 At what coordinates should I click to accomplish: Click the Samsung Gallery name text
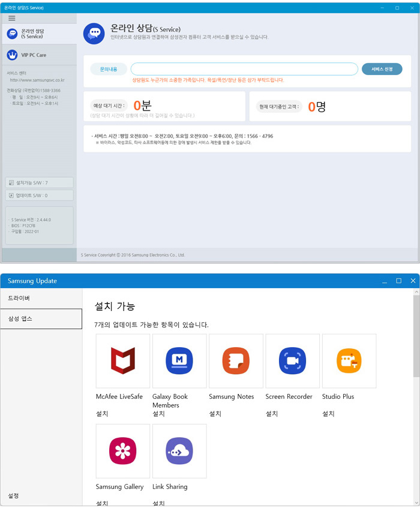[119, 486]
